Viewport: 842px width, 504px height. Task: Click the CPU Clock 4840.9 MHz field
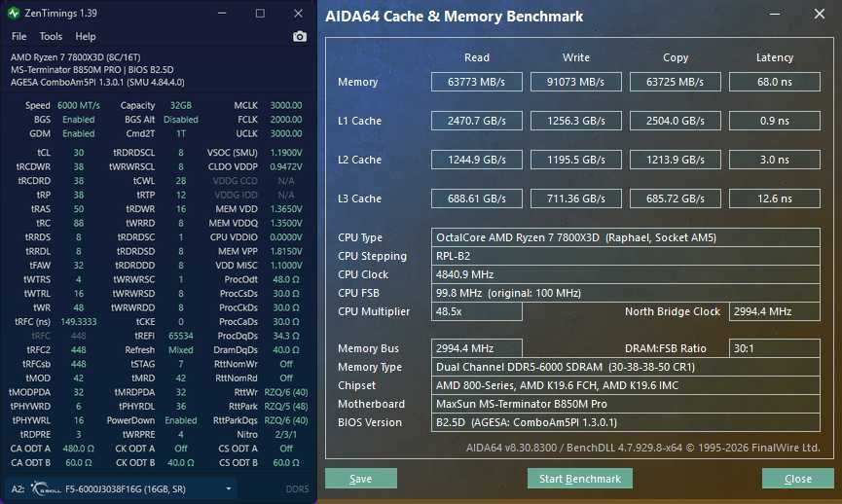click(x=626, y=274)
